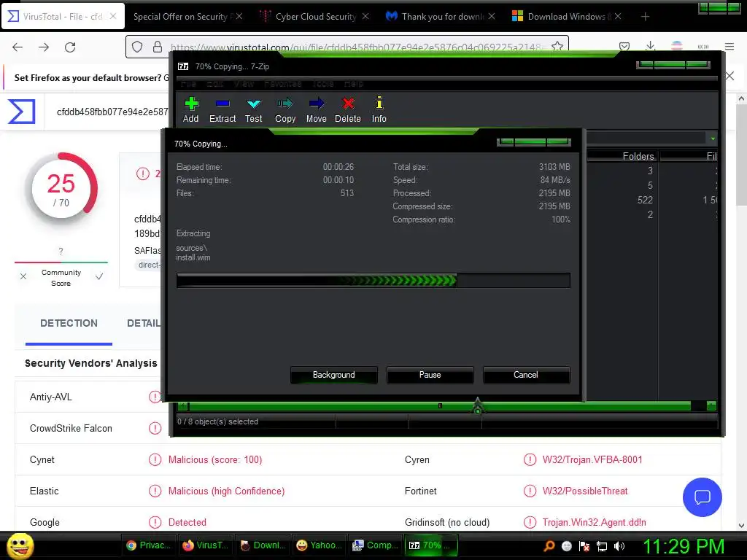
Task: Click the 'Malicious (score: 100)' Cynet result
Action: point(215,459)
